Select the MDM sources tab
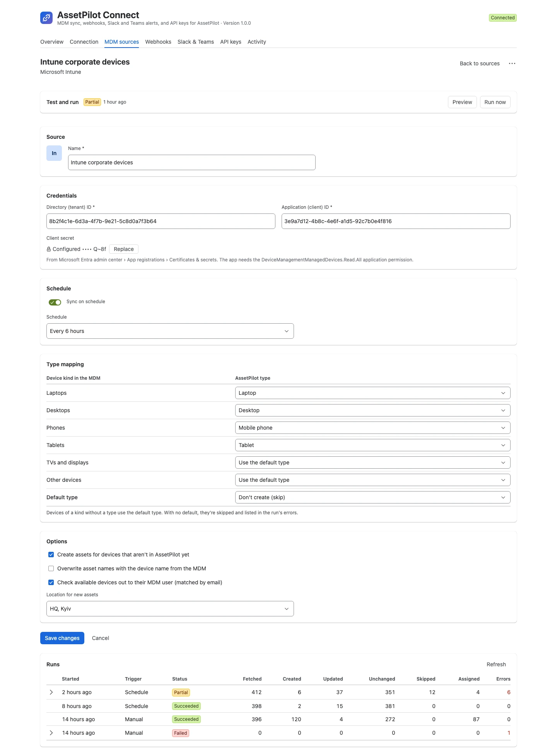 point(121,42)
